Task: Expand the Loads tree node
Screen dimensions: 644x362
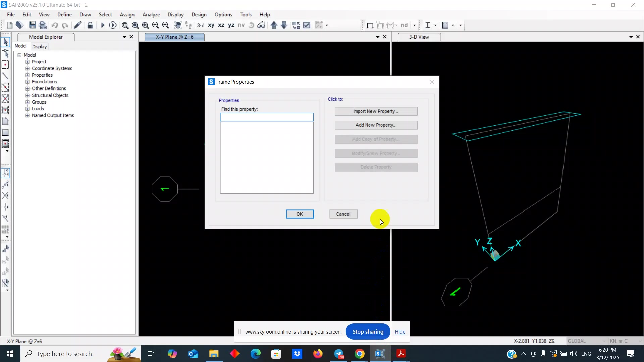Action: tap(28, 109)
